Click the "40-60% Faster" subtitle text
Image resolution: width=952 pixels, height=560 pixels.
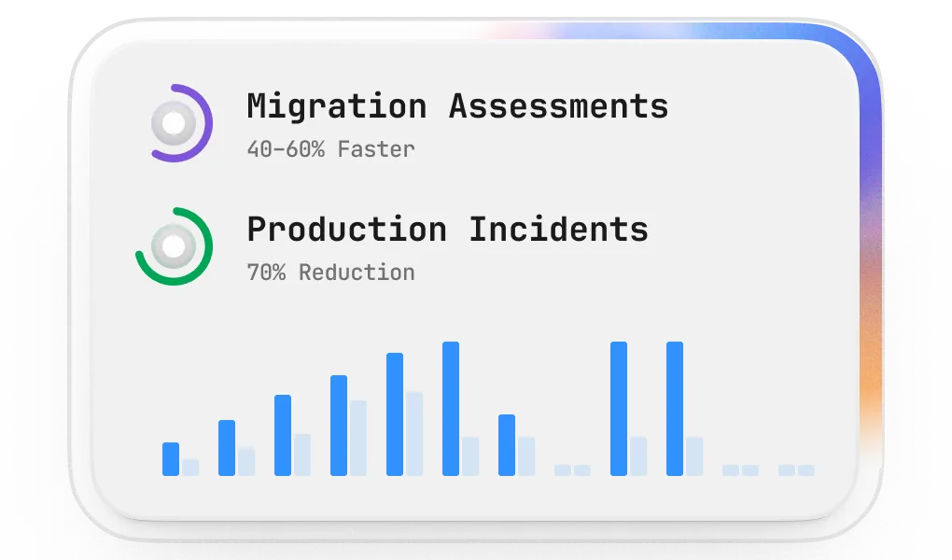tap(330, 148)
